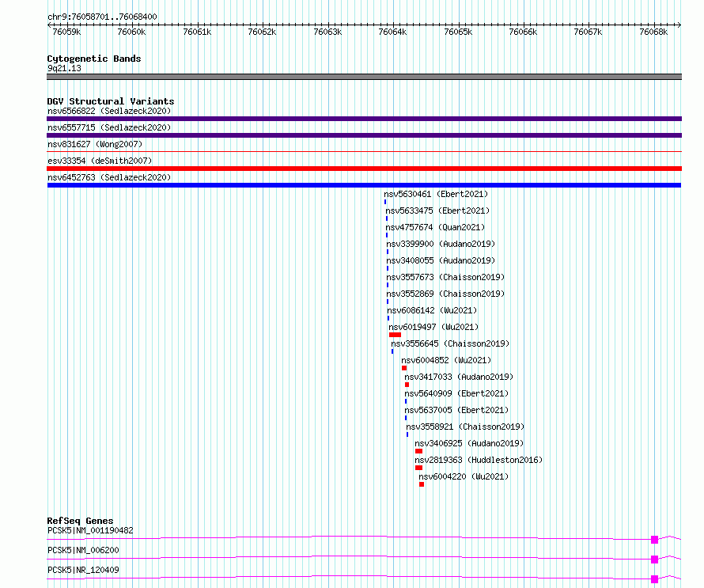Click nsv3557673 (Chaisson2019) label
The image size is (704, 588).
[445, 277]
